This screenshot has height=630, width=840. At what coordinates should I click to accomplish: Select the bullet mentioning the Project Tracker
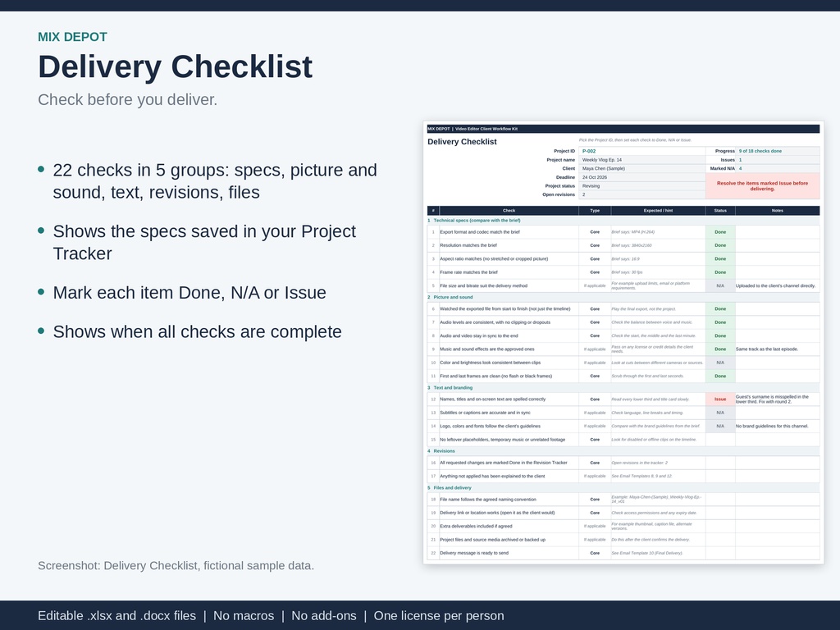point(204,242)
